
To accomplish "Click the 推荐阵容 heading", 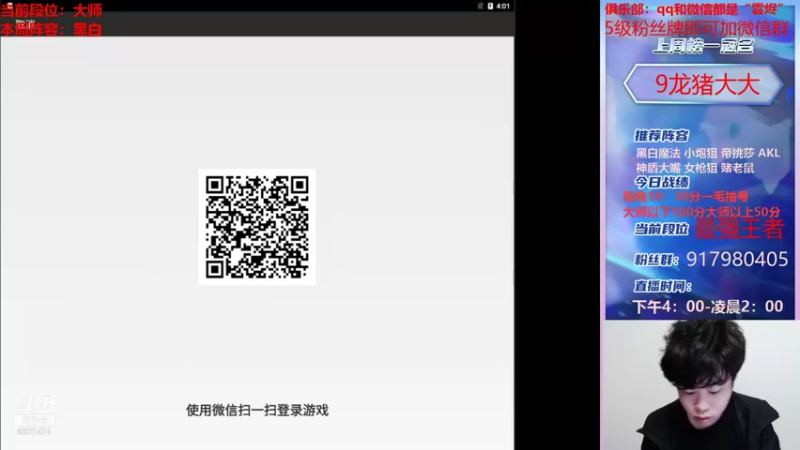I will pyautogui.click(x=662, y=136).
